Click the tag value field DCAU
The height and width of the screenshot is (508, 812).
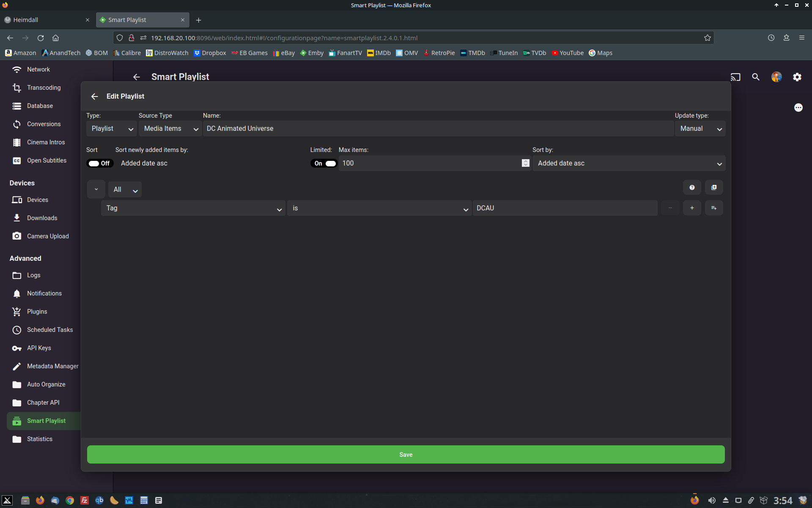pyautogui.click(x=565, y=208)
